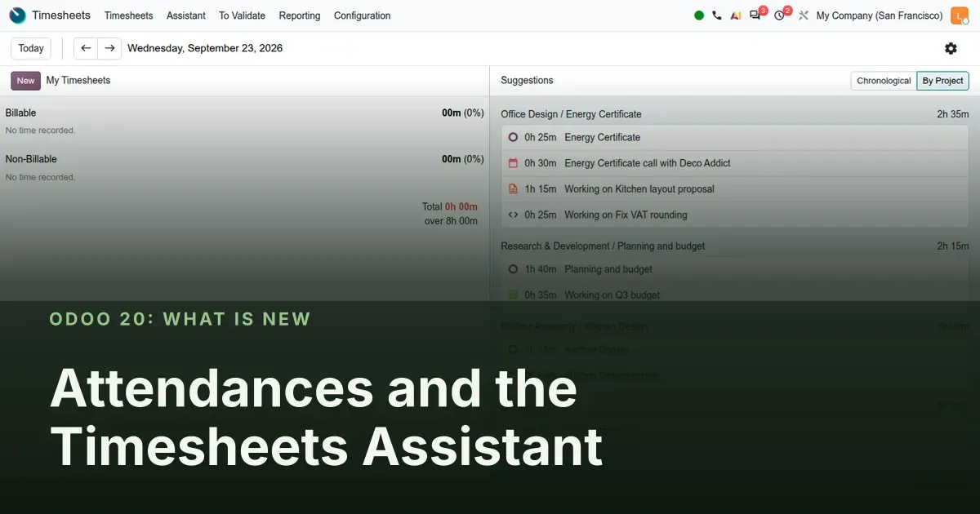Open the debug tools wrench icon
Image resolution: width=980 pixels, height=514 pixels.
tap(804, 16)
